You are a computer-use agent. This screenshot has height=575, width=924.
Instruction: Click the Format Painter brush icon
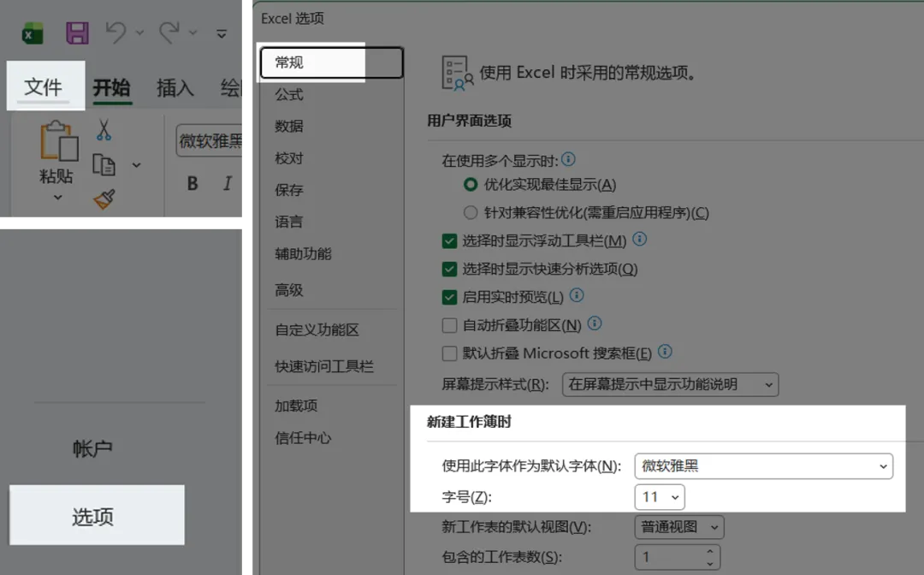(104, 199)
